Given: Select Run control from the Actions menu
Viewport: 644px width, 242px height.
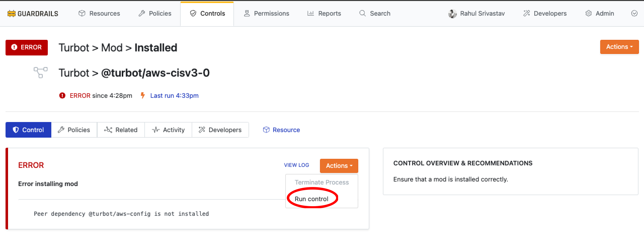Looking at the screenshot, I should 311,199.
